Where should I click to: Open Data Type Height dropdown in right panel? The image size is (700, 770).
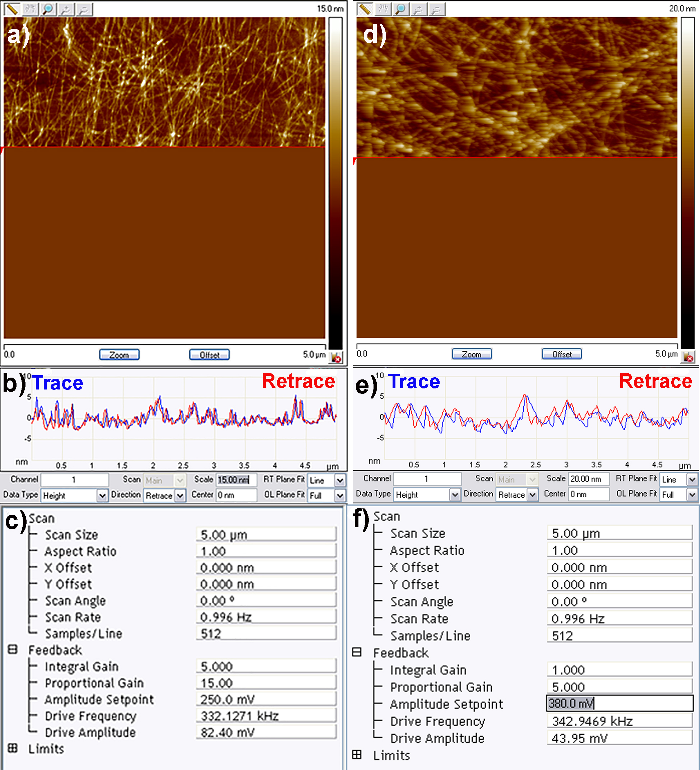(x=454, y=495)
